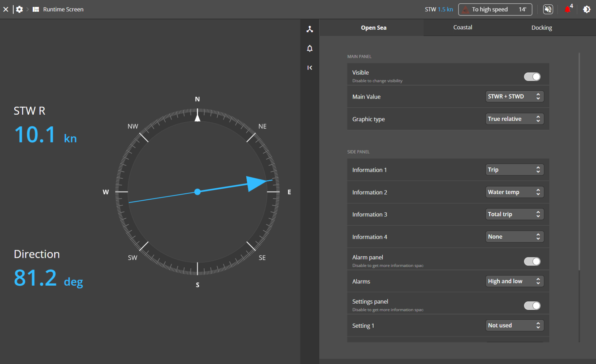Viewport: 596px width, 364px height.
Task: Click 'Disable to change visibility' hint text
Action: coord(377,81)
